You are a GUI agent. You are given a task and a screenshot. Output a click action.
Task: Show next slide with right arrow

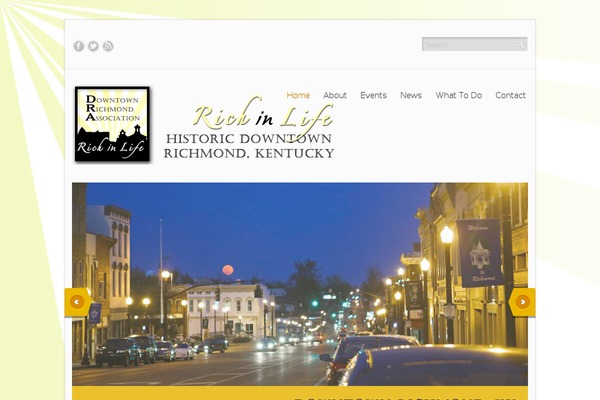(x=522, y=302)
